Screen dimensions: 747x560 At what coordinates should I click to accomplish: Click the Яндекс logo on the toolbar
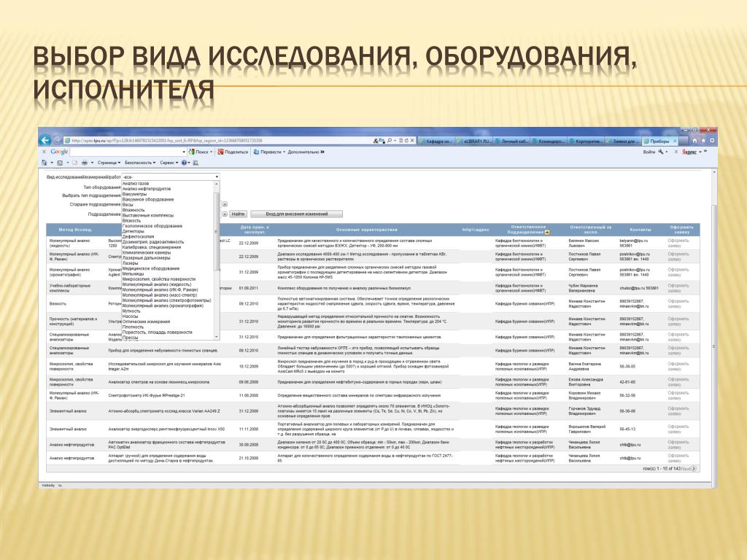(x=689, y=152)
